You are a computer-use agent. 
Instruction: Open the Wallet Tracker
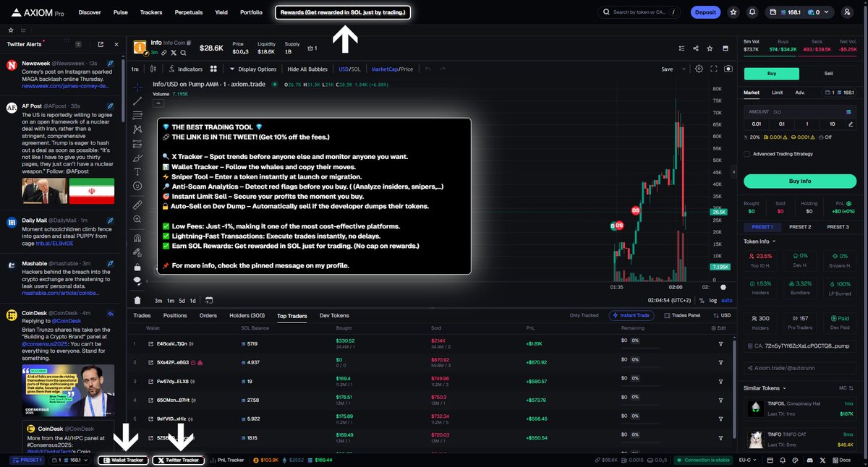coord(124,460)
